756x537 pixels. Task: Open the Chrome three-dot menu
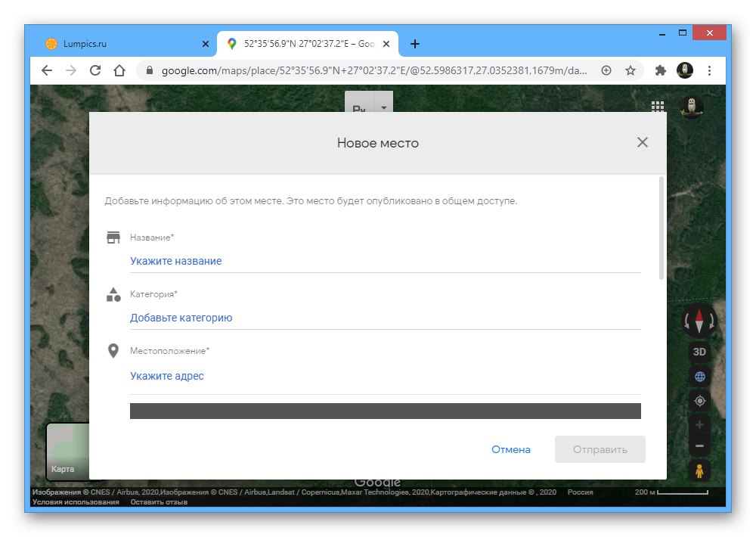[x=709, y=70]
